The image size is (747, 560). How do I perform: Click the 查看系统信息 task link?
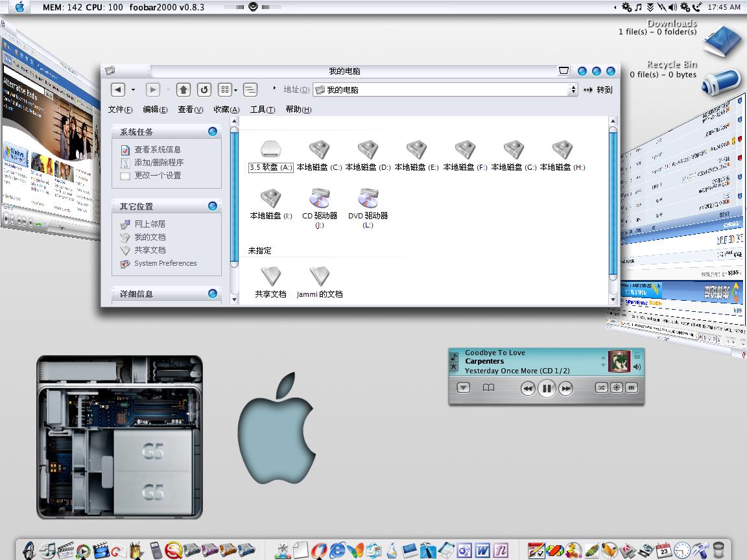[x=158, y=150]
